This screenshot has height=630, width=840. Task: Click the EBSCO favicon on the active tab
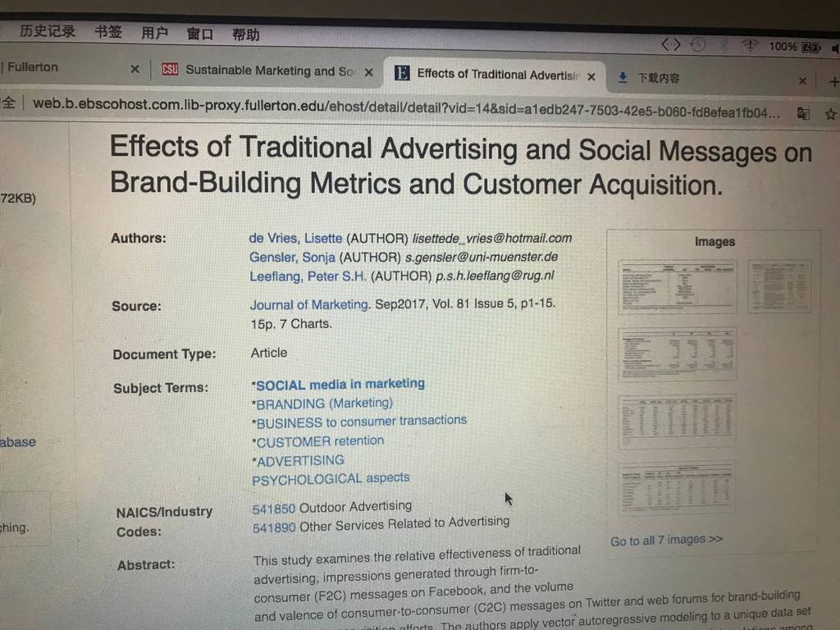click(402, 72)
